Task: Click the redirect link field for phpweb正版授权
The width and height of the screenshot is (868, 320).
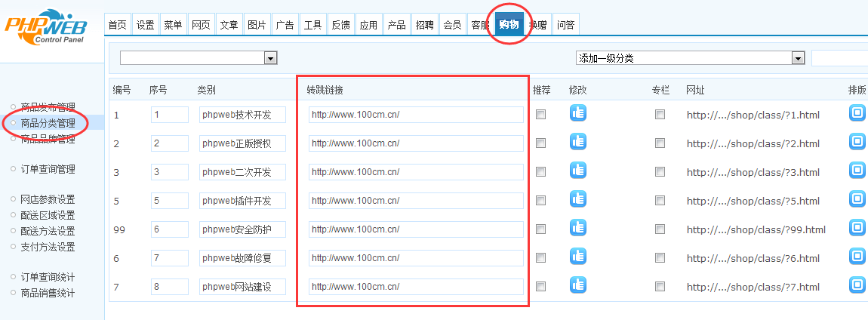Action: [417, 143]
